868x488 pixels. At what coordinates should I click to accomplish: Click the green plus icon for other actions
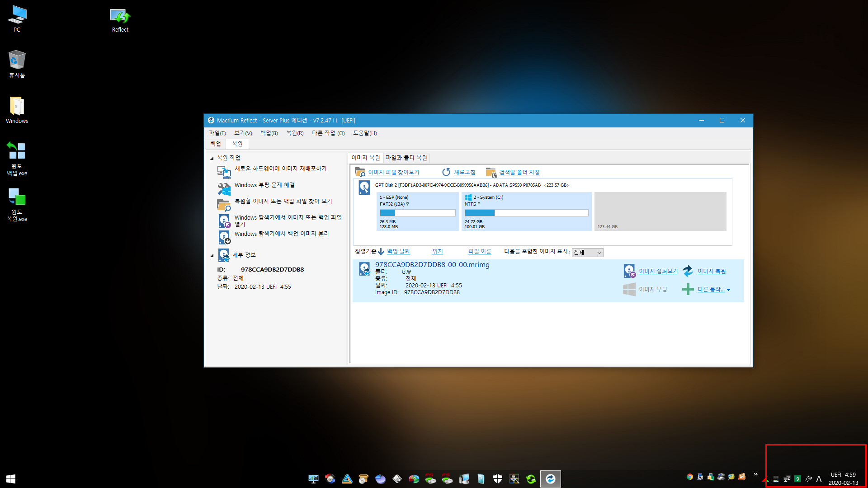click(x=688, y=289)
